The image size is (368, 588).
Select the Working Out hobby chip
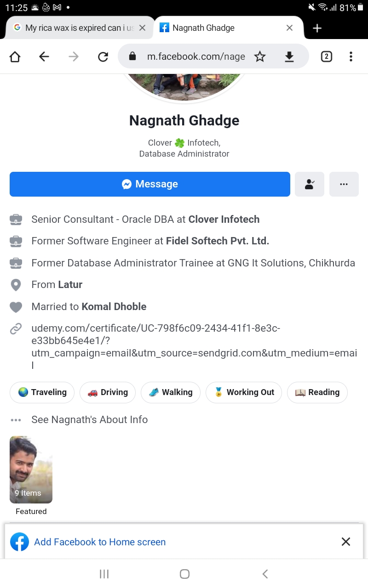click(244, 392)
